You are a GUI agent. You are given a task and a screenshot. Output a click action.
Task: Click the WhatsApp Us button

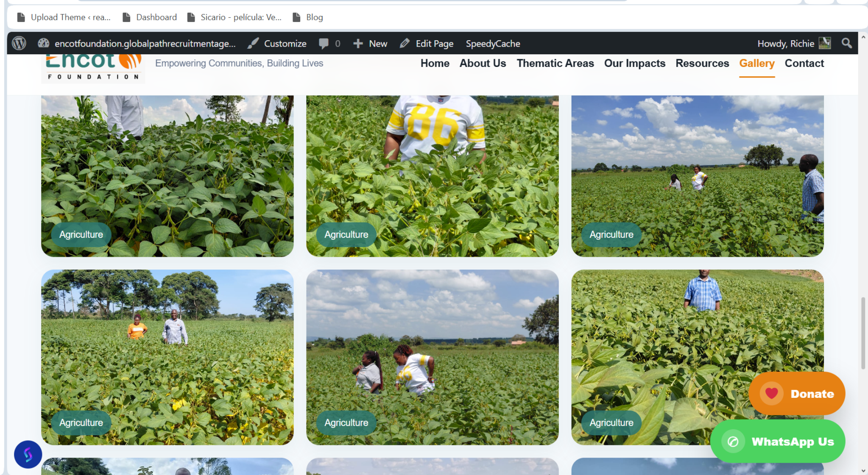point(778,442)
